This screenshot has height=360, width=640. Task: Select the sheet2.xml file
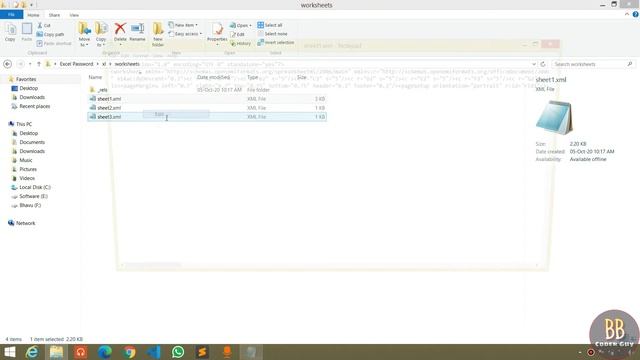click(207, 108)
